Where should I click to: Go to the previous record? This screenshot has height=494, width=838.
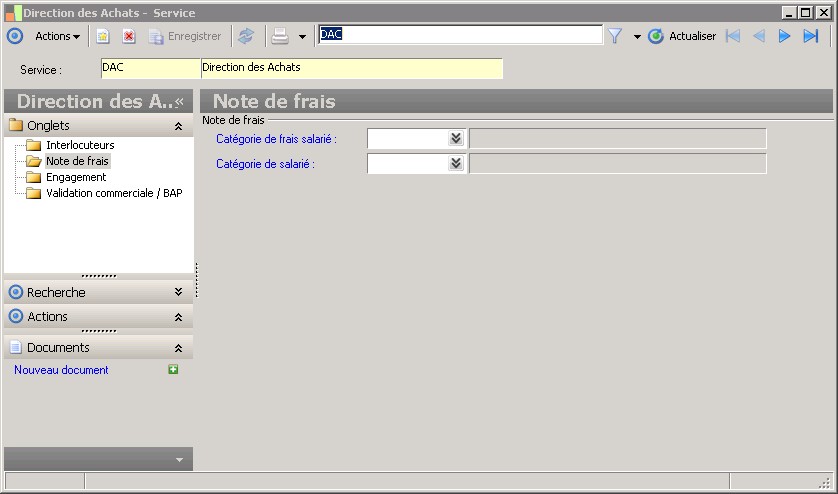click(x=759, y=36)
